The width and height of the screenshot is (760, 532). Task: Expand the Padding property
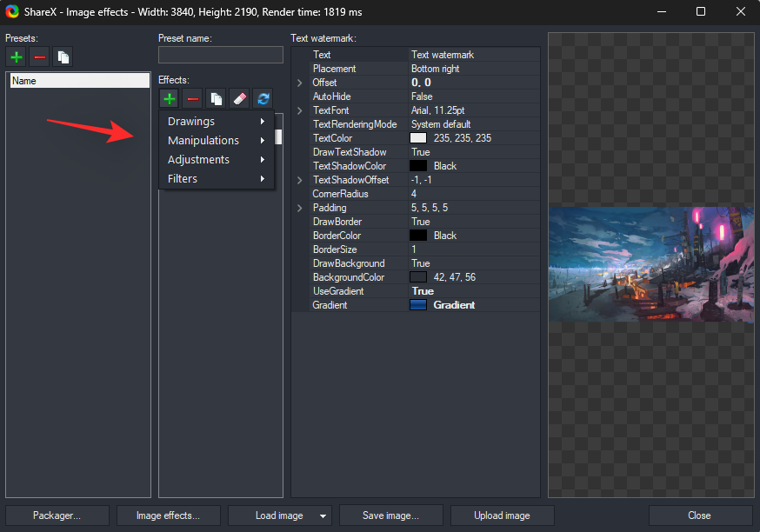coord(300,207)
